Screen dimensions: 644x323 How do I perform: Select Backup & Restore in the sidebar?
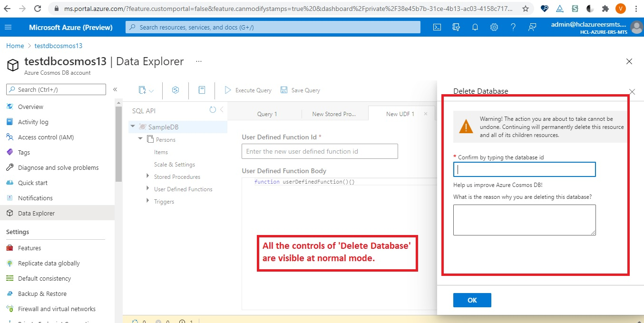tap(43, 294)
